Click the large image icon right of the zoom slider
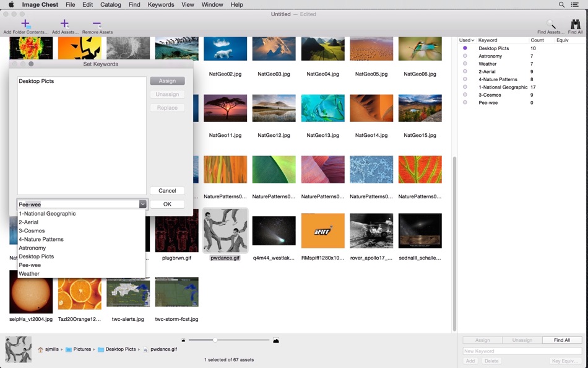The height and width of the screenshot is (368, 588). pyautogui.click(x=275, y=340)
